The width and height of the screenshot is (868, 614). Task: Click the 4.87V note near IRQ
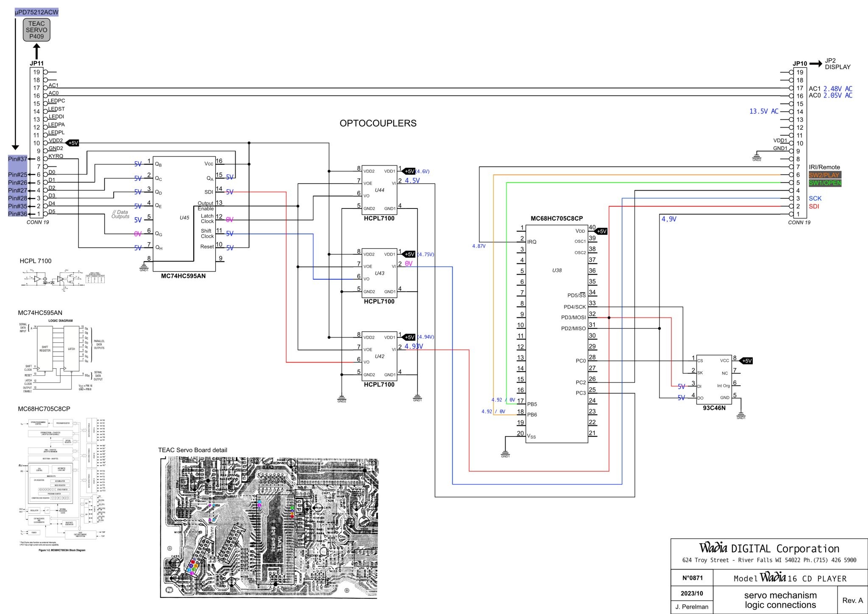point(479,246)
